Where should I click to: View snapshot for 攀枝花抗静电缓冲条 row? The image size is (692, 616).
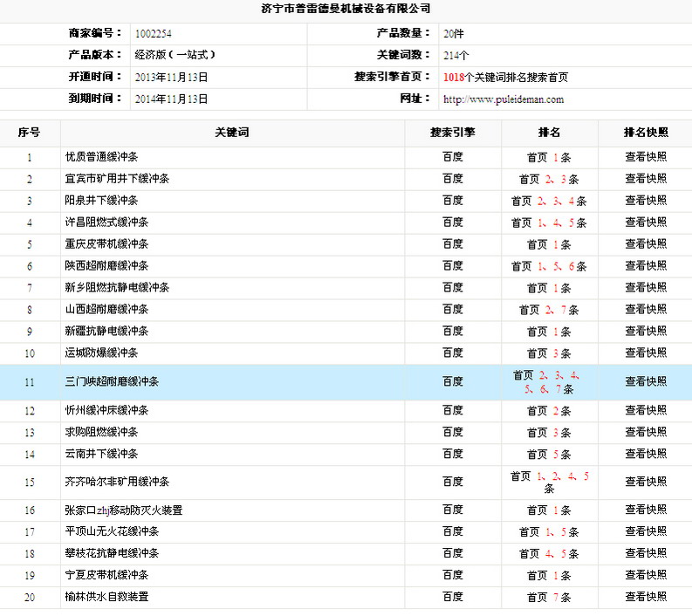point(646,553)
